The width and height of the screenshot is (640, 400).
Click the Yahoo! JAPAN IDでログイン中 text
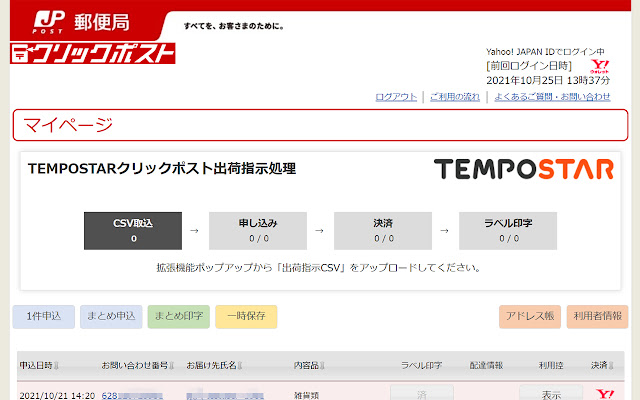point(545,52)
